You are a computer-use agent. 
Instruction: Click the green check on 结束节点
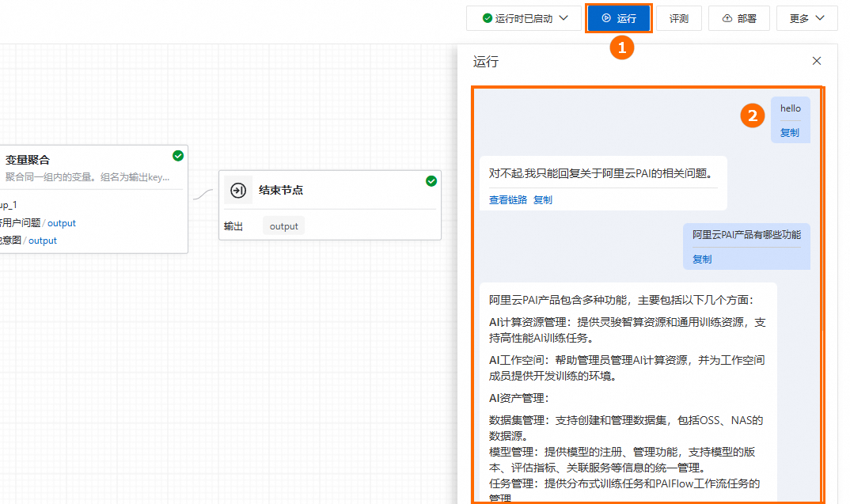coord(431,181)
